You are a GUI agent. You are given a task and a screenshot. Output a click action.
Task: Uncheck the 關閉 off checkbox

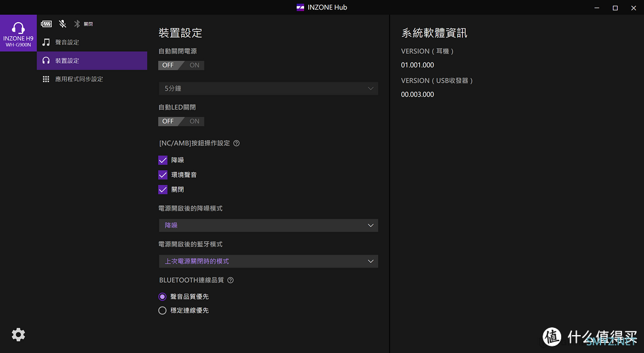(163, 190)
